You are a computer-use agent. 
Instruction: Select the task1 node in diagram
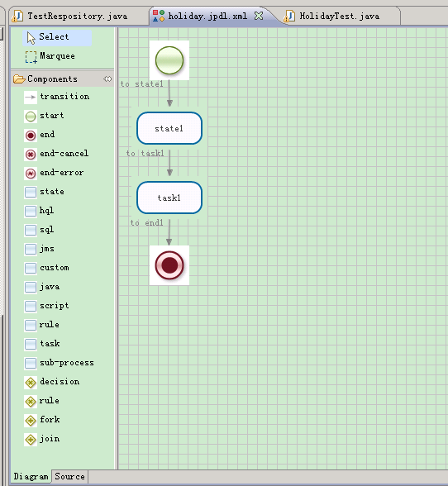click(x=169, y=198)
